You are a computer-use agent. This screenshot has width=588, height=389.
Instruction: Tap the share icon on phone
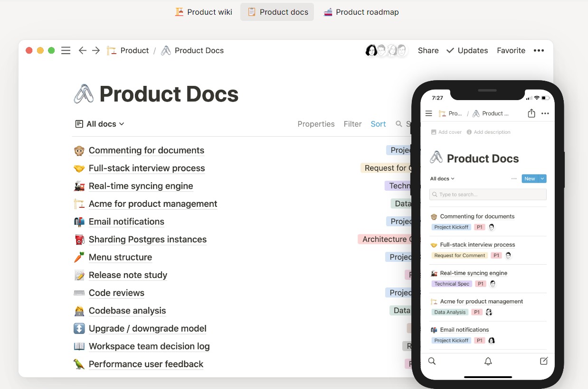pyautogui.click(x=531, y=113)
